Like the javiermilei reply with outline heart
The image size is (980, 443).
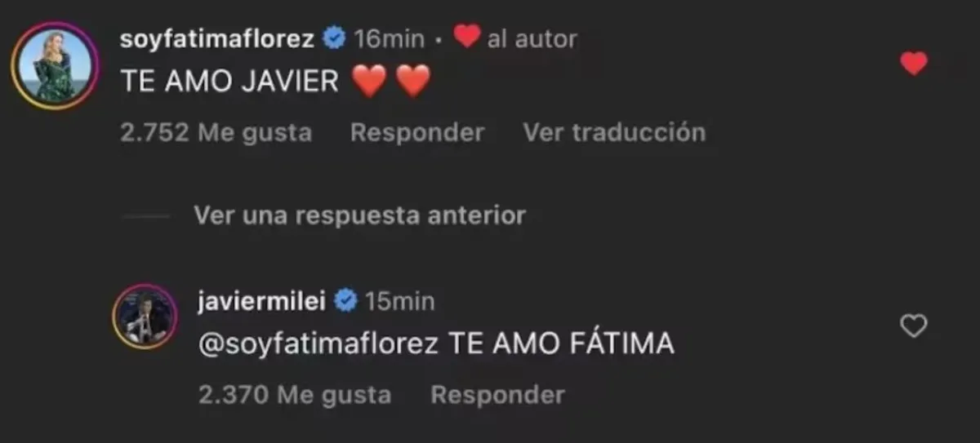[913, 326]
